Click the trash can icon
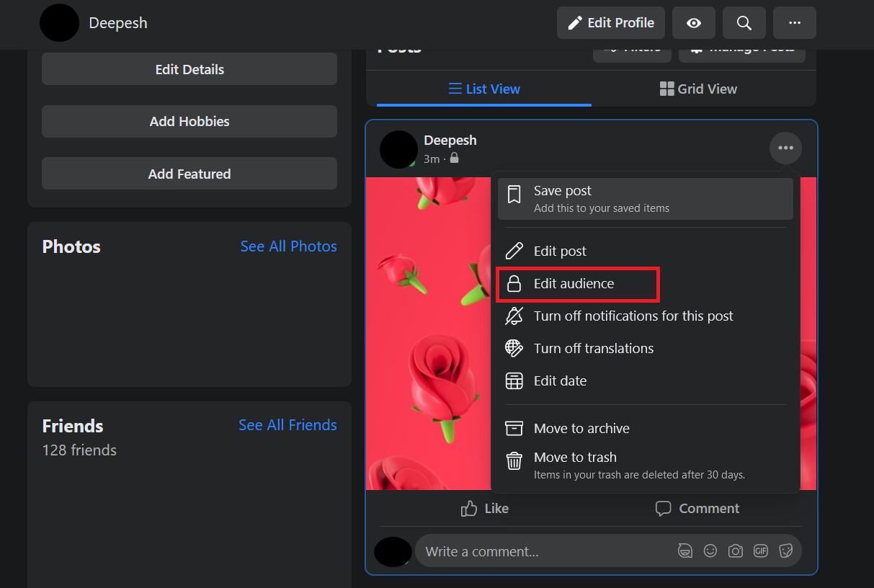The image size is (874, 588). pos(514,460)
